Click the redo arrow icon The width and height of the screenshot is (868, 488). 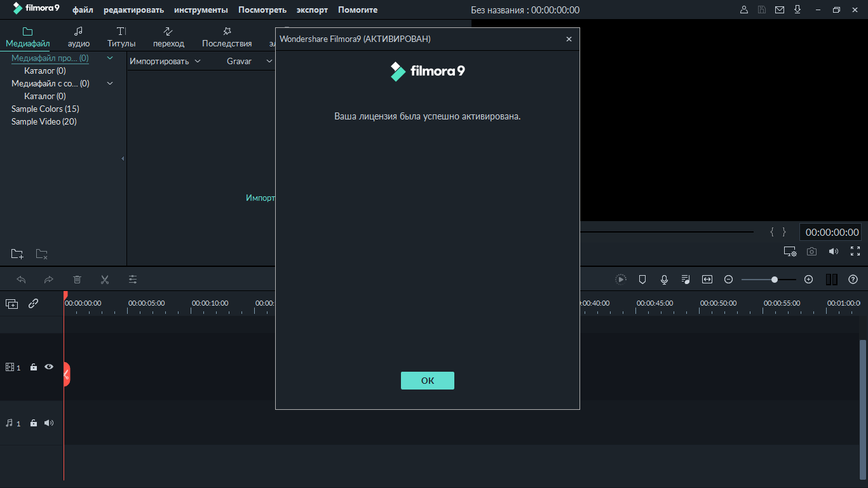click(x=49, y=279)
